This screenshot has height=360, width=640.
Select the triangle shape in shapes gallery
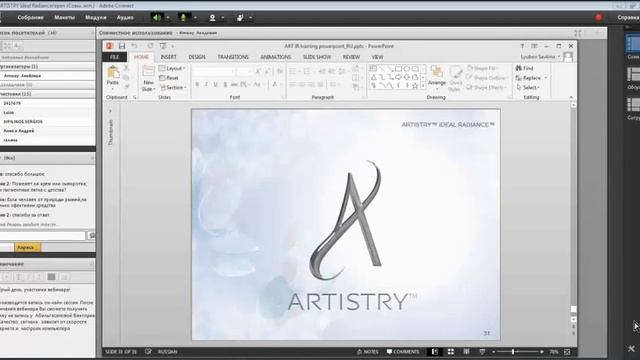click(x=373, y=77)
